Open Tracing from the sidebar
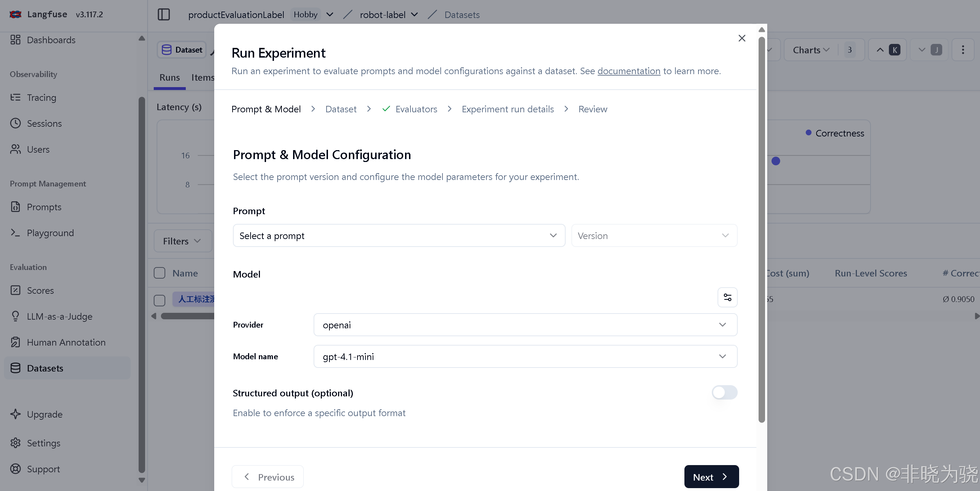 [41, 97]
